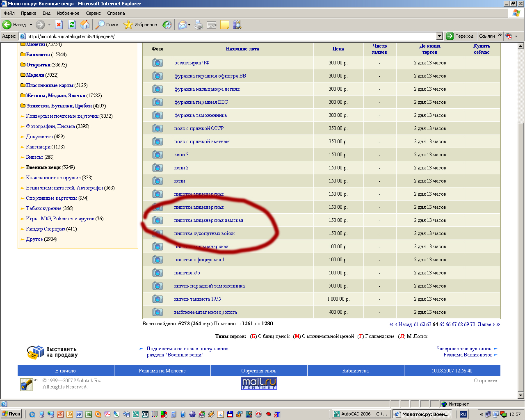Click Обратная связь footer tab
The height and width of the screenshot is (420, 525).
click(259, 371)
